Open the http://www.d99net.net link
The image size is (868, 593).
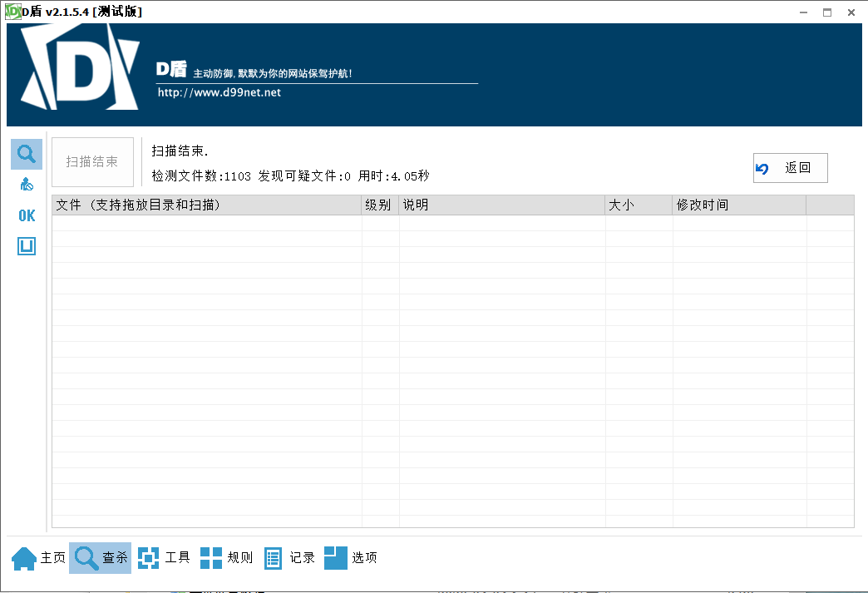coord(219,92)
